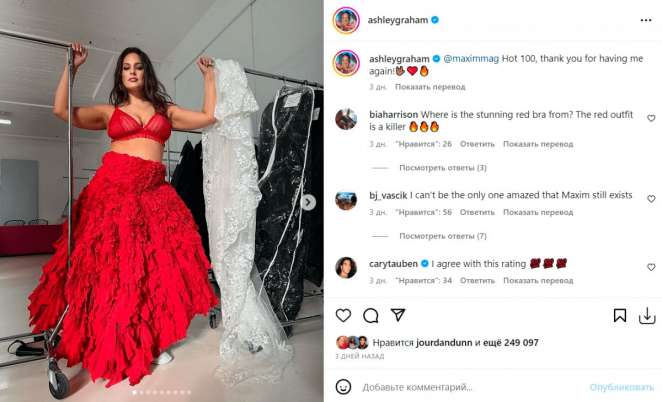Go to next photo with carousel arrow
The height and width of the screenshot is (402, 662).
[309, 202]
